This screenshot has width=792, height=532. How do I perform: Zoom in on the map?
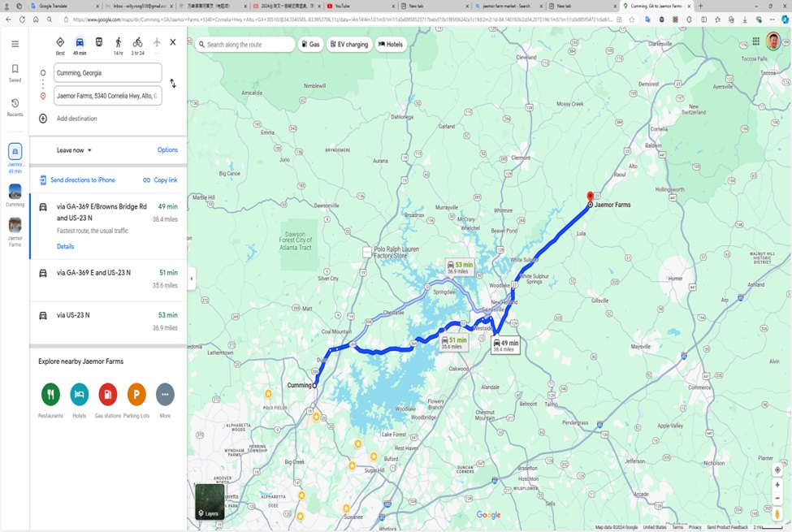pyautogui.click(x=777, y=485)
